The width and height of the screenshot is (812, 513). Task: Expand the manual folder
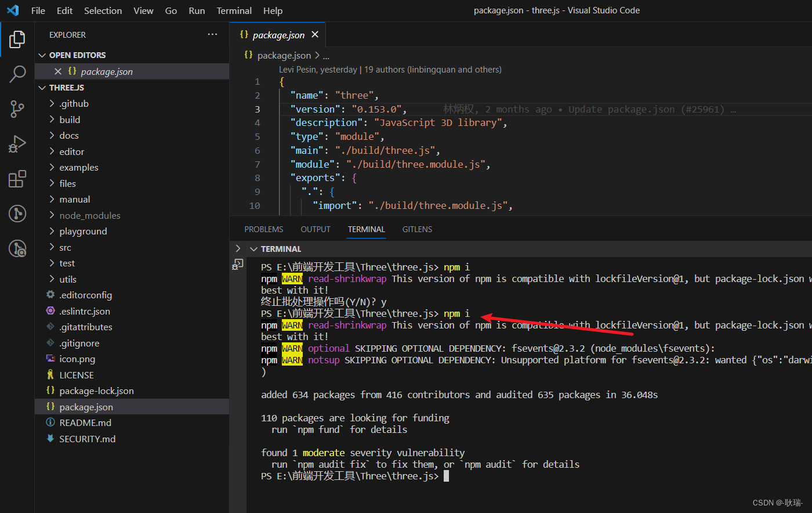(52, 199)
